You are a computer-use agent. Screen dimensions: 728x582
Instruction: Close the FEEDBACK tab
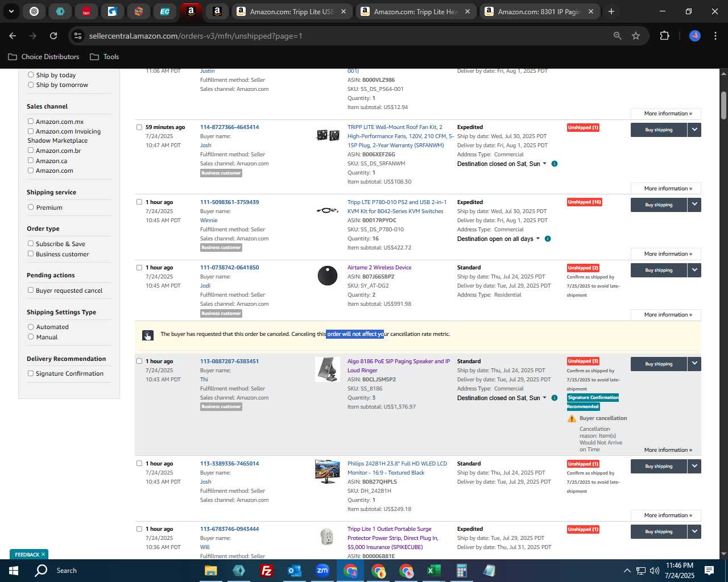tap(43, 554)
